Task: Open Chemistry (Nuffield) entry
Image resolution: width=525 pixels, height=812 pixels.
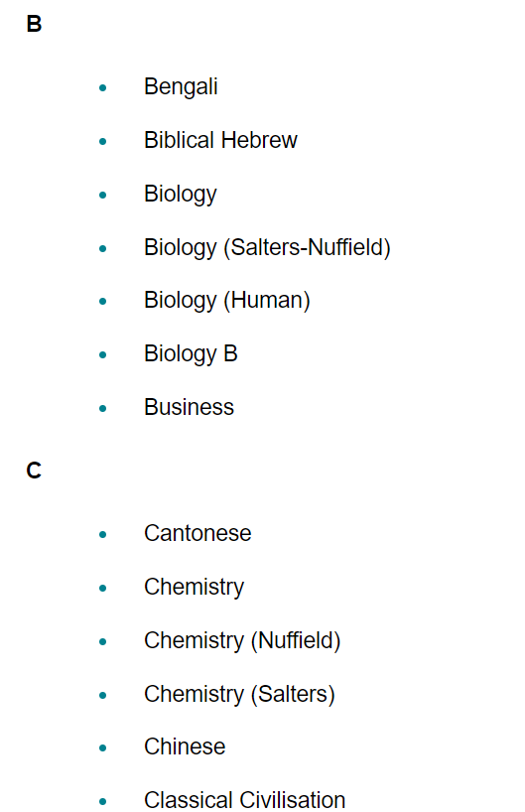Action: (242, 640)
